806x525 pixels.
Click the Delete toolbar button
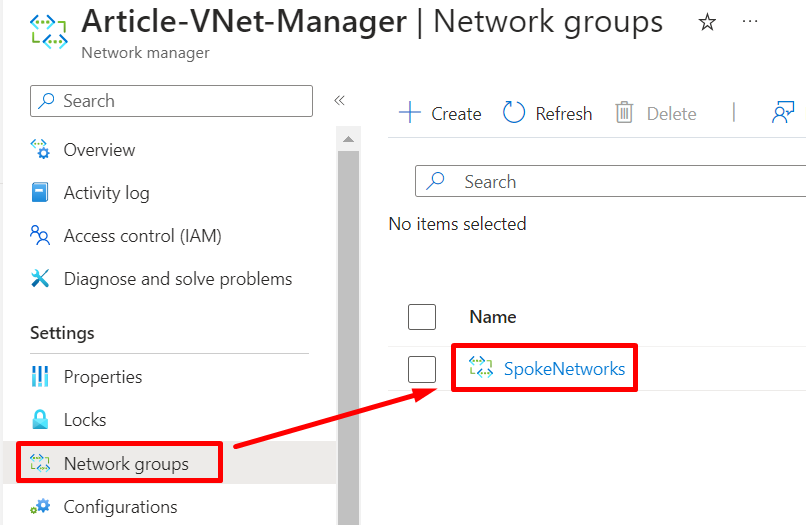tap(656, 114)
